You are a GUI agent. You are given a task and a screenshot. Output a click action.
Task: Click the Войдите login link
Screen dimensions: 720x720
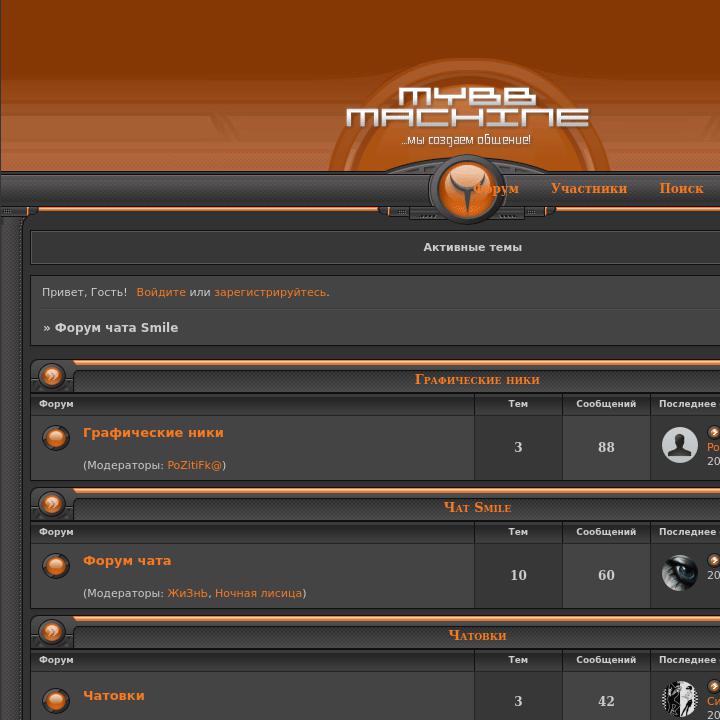click(161, 292)
